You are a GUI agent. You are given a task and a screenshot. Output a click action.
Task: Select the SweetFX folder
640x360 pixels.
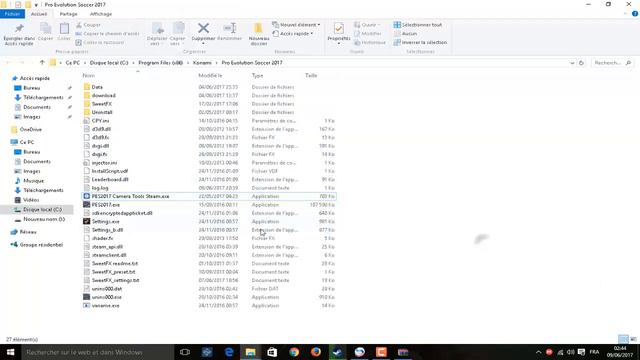pyautogui.click(x=102, y=104)
